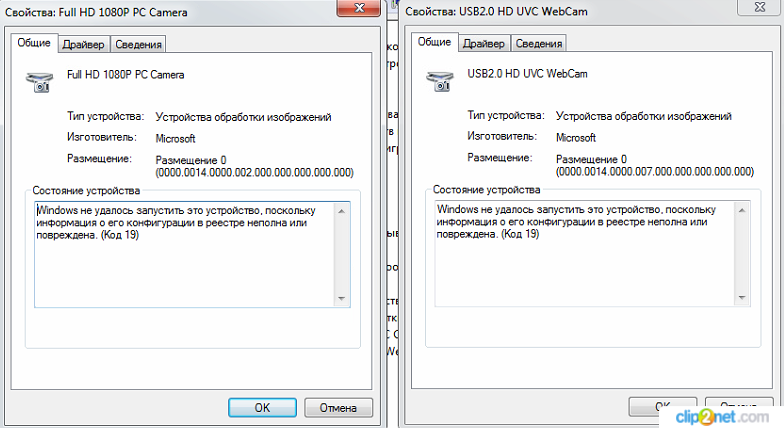Image resolution: width=784 pixels, height=428 pixels.
Task: Select the Общие tab in WebCam dialog
Action: click(x=434, y=42)
